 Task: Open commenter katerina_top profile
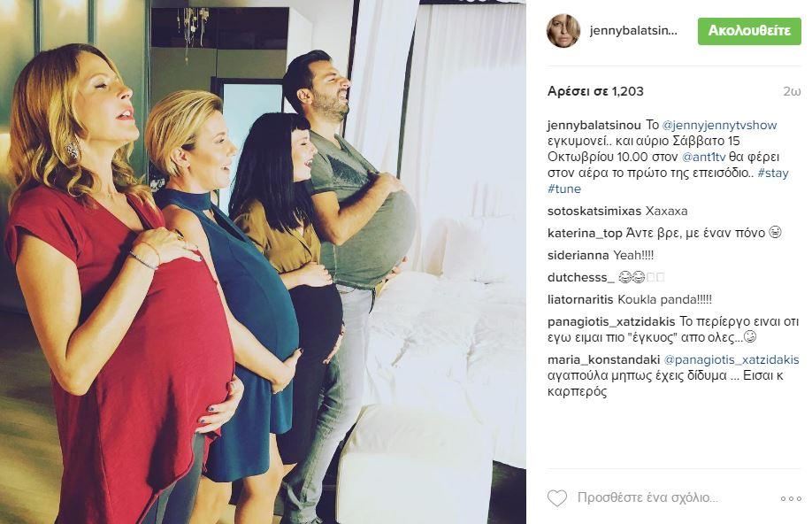(x=585, y=234)
